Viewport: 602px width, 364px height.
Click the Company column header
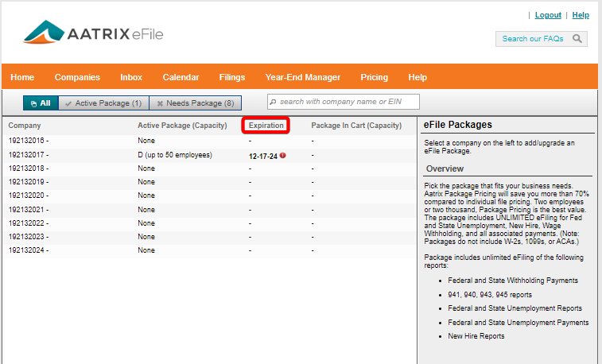pos(25,126)
